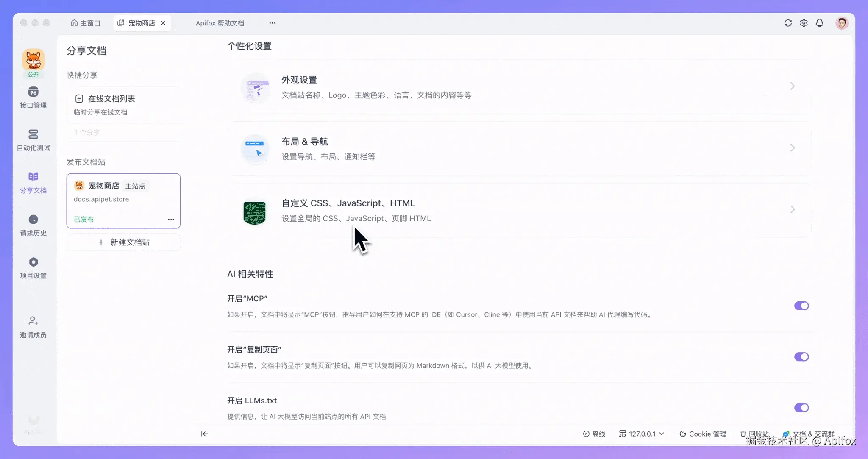Expand 外观设置 chevron arrow
This screenshot has width=868, height=459.
(x=792, y=86)
